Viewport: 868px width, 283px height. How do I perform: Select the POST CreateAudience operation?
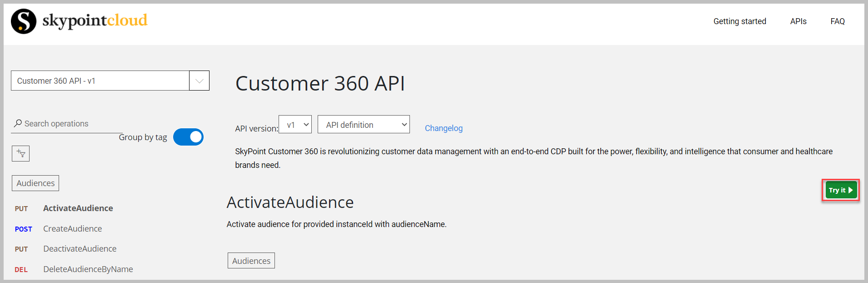(72, 229)
